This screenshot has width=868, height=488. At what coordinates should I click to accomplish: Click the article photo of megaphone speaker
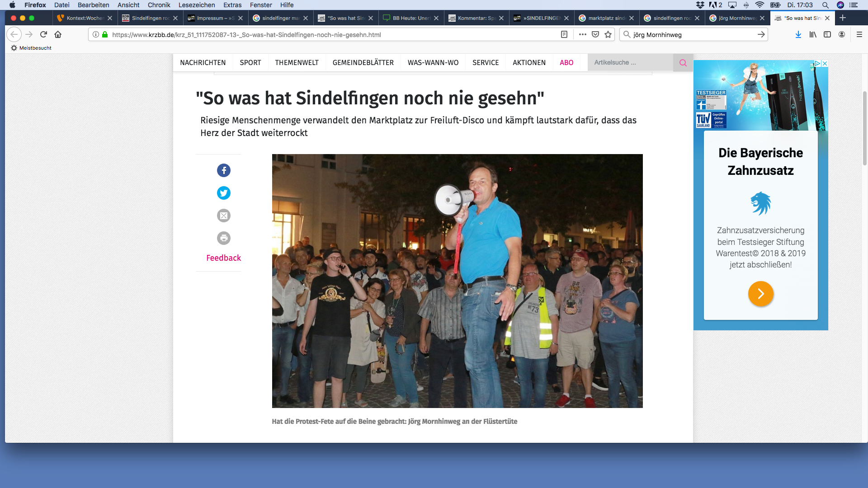pos(457,281)
